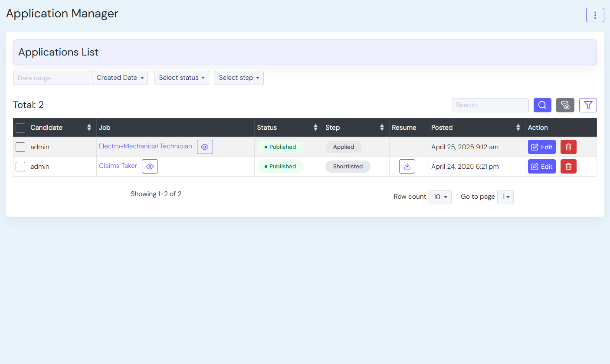This screenshot has height=364, width=610.
Task: Open the Claims Taker job link
Action: tap(118, 166)
